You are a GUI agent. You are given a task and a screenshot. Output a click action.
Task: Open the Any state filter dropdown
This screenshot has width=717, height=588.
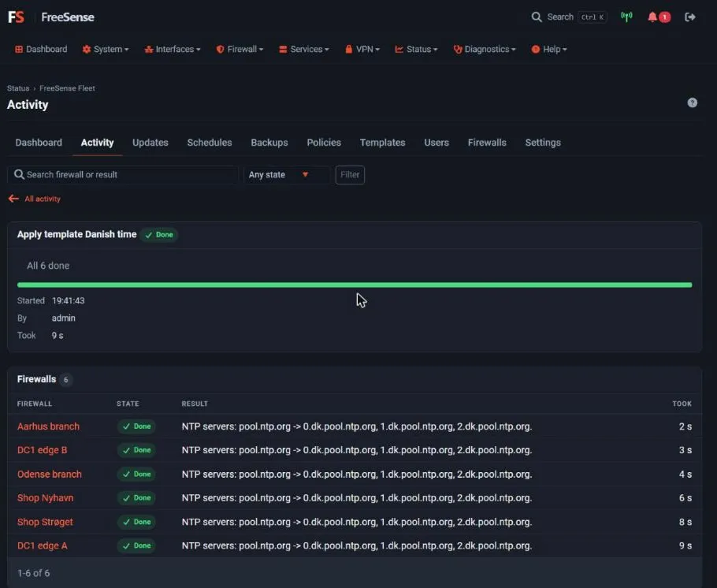[286, 175]
